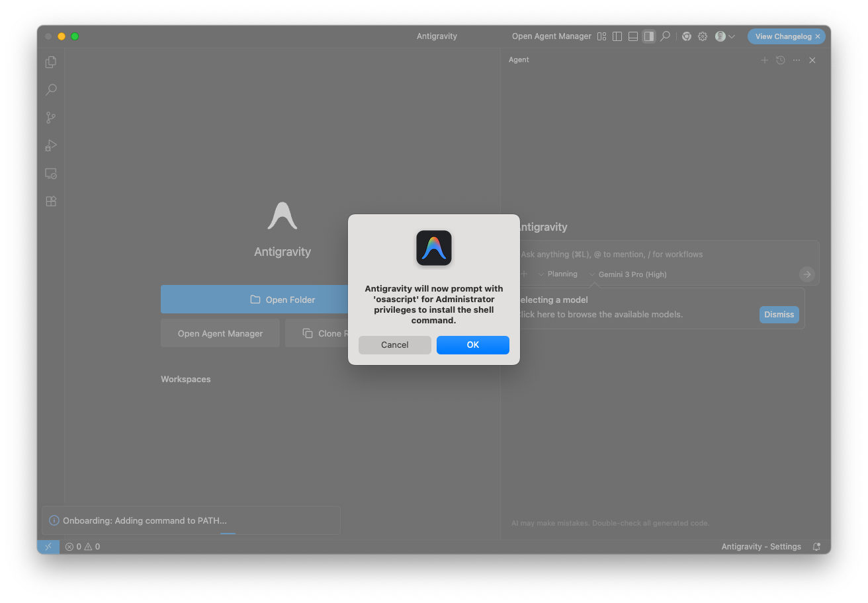Open Source Control view in sidebar
Image resolution: width=868 pixels, height=603 pixels.
51,118
